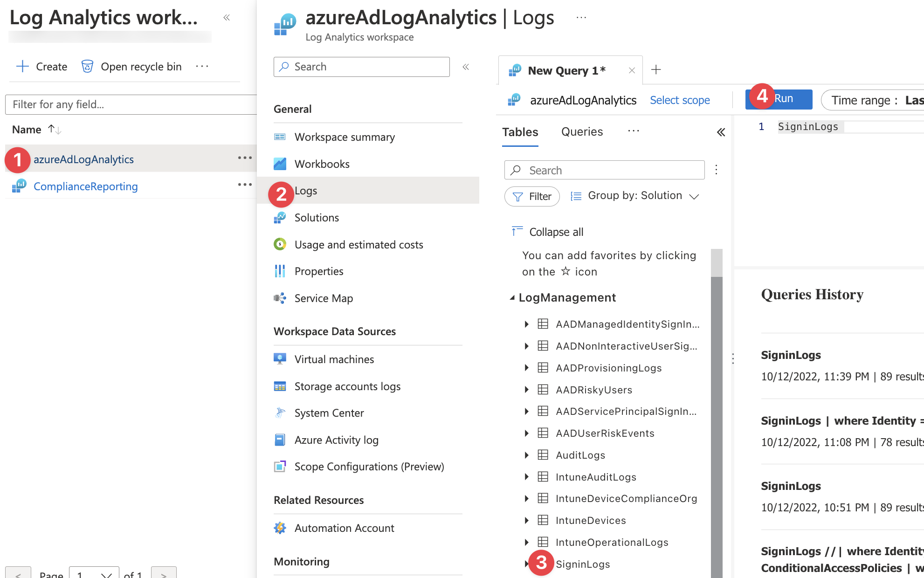
Task: Select the Virtual machines data source
Action: pyautogui.click(x=334, y=359)
